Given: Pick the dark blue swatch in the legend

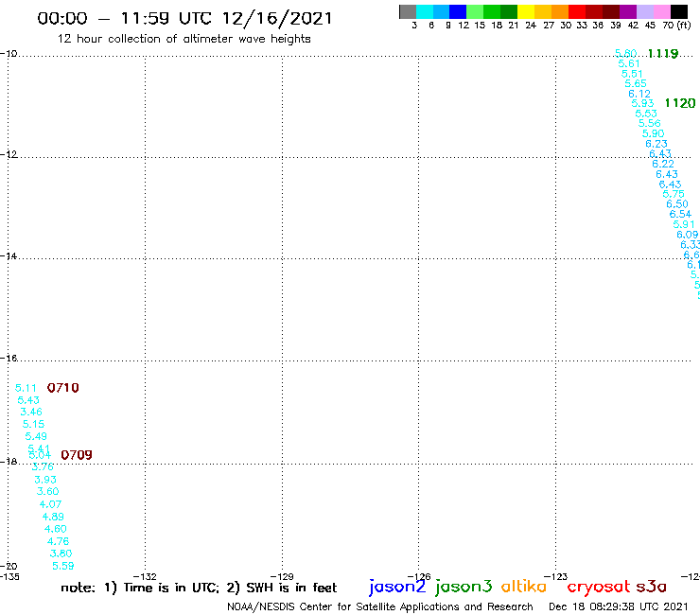Looking at the screenshot, I should point(458,11).
